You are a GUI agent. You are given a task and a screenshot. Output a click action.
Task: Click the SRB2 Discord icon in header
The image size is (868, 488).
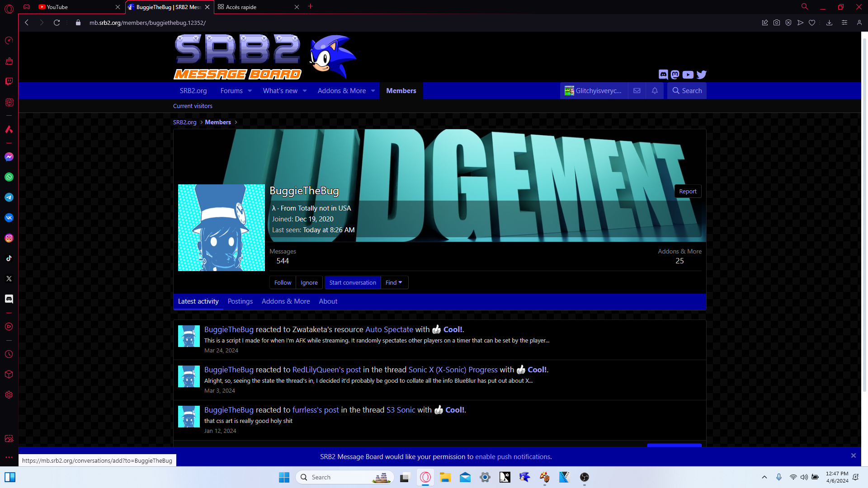(x=663, y=75)
